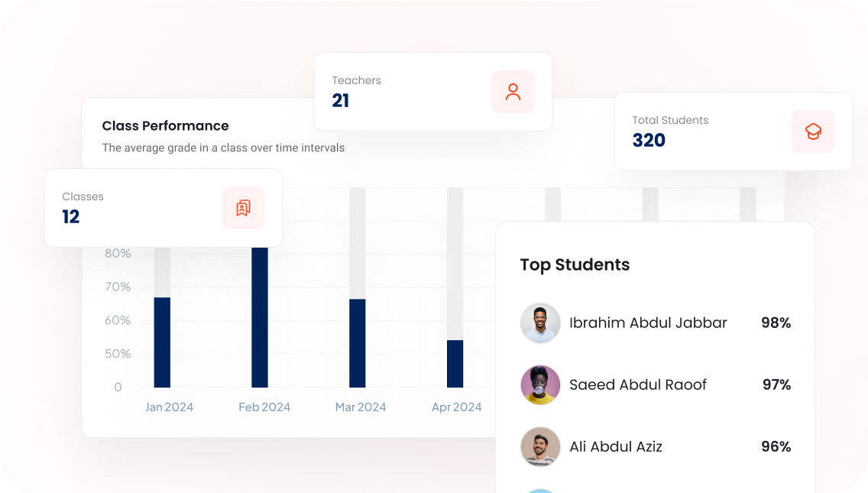Click the Feb 2024 axis label
This screenshot has width=868, height=493.
[264, 407]
